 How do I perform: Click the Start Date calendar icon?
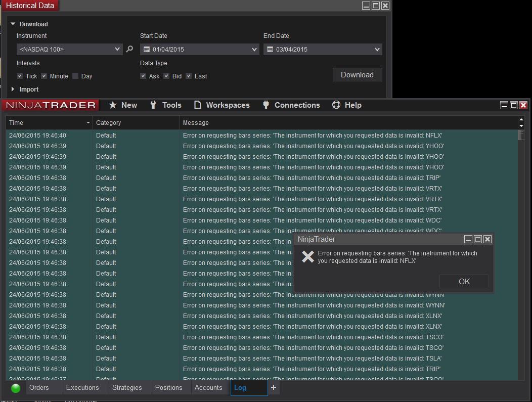pyautogui.click(x=147, y=50)
